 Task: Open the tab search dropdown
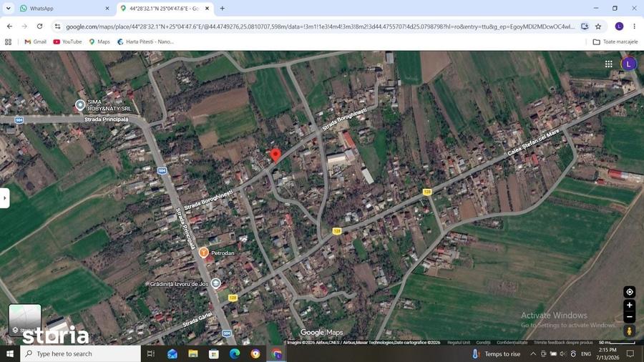click(8, 8)
